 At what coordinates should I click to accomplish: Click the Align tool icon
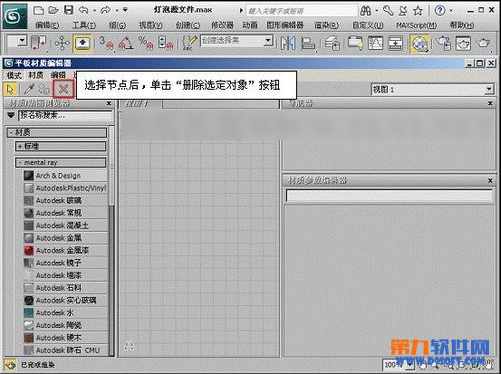pyautogui.click(x=308, y=43)
